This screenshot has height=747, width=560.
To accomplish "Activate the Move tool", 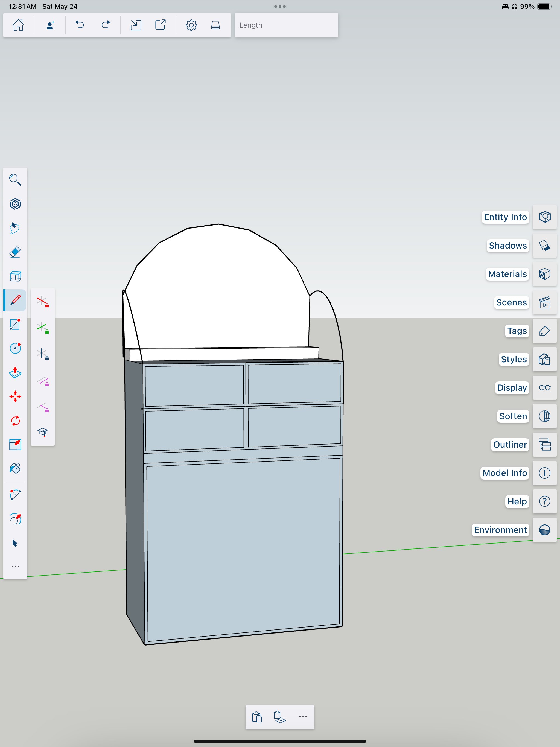I will (15, 396).
